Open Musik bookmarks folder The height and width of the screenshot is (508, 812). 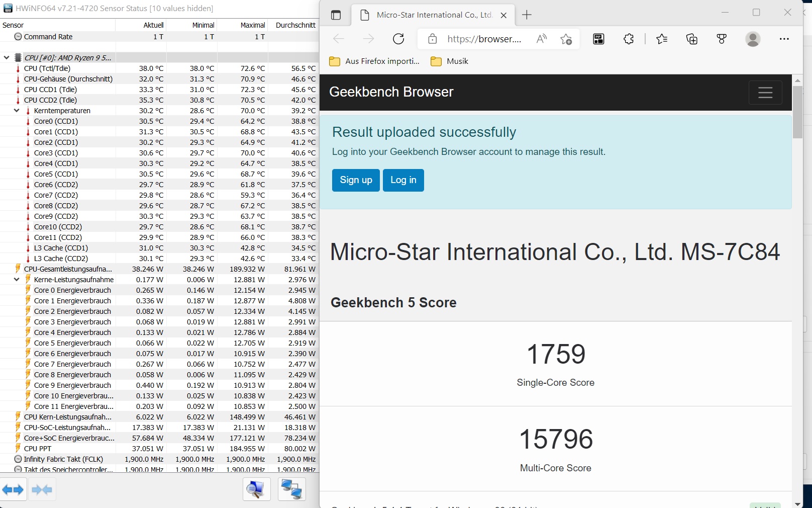click(449, 61)
